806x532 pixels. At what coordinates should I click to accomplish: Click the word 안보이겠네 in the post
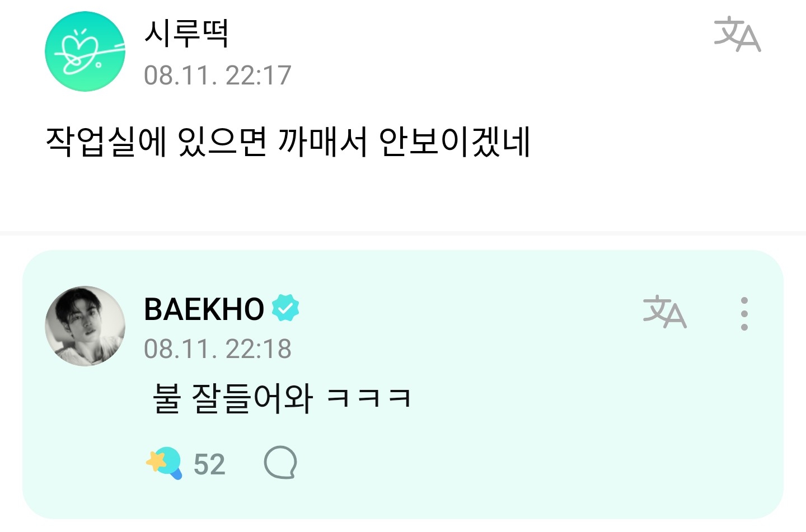454,142
